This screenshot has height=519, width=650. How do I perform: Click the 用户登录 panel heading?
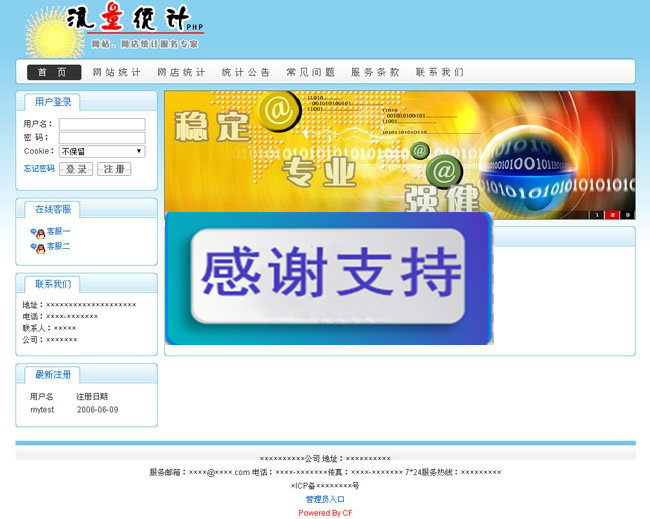click(x=53, y=102)
